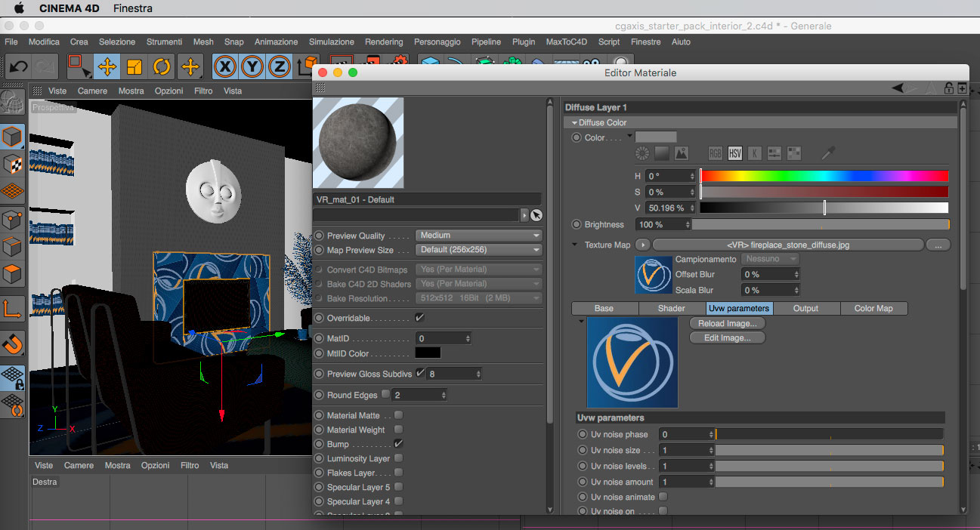Open the Finestra menu in the macOS menu bar
The height and width of the screenshot is (530, 980).
pos(132,8)
